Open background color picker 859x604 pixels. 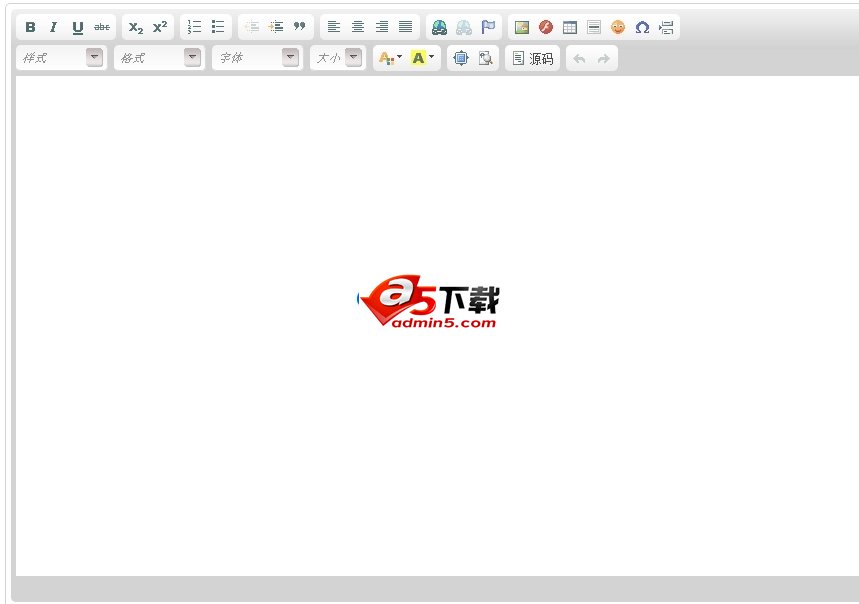tap(422, 58)
